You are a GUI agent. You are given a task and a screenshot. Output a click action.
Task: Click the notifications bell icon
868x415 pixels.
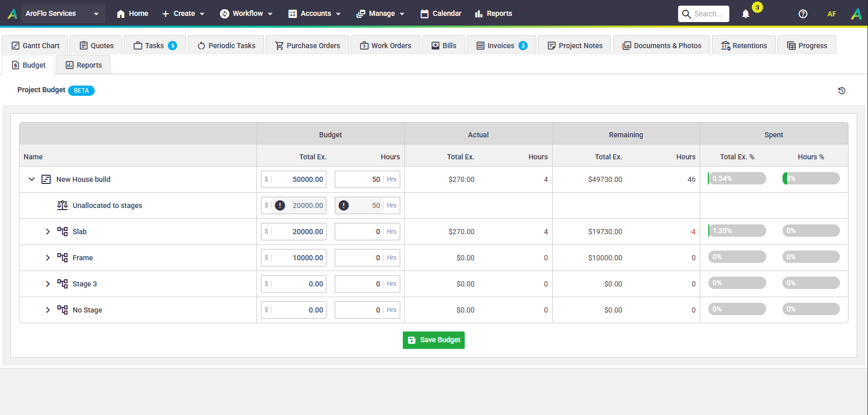click(x=746, y=14)
